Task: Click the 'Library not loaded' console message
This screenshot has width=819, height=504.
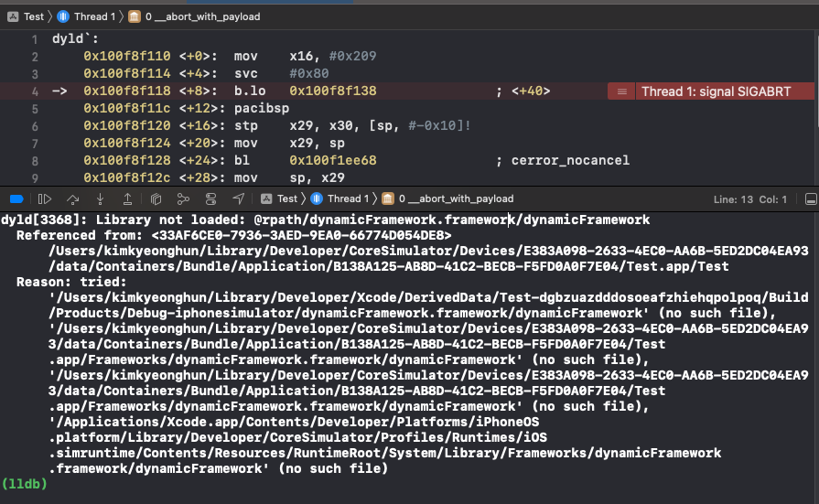Action: 326,220
